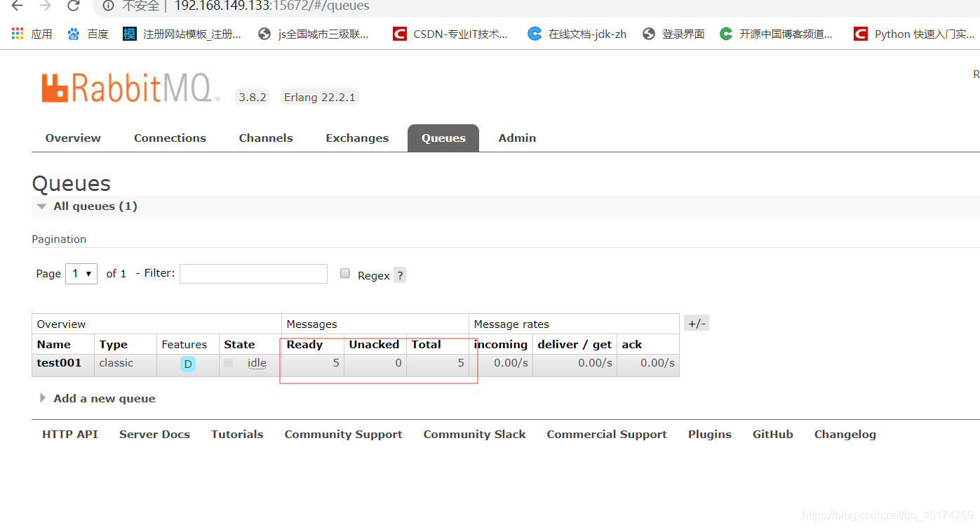Go to the Connections tab
This screenshot has width=980, height=528.
[x=170, y=138]
